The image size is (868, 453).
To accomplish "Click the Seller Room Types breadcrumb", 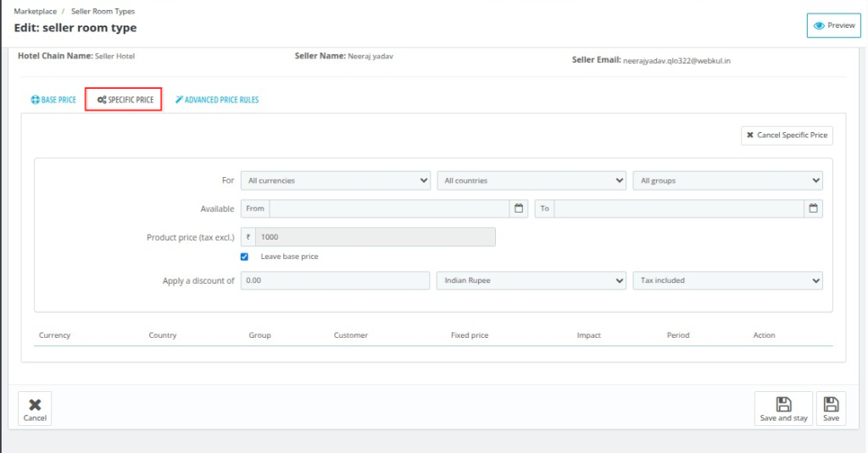I will pyautogui.click(x=103, y=11).
